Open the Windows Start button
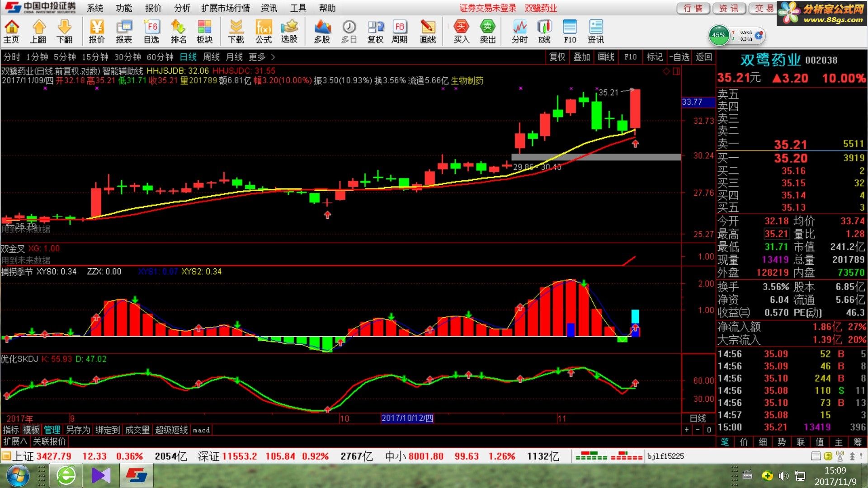 pyautogui.click(x=17, y=475)
